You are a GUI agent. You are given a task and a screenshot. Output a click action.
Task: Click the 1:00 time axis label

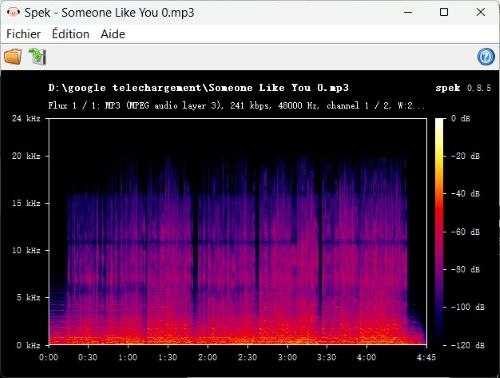point(128,357)
